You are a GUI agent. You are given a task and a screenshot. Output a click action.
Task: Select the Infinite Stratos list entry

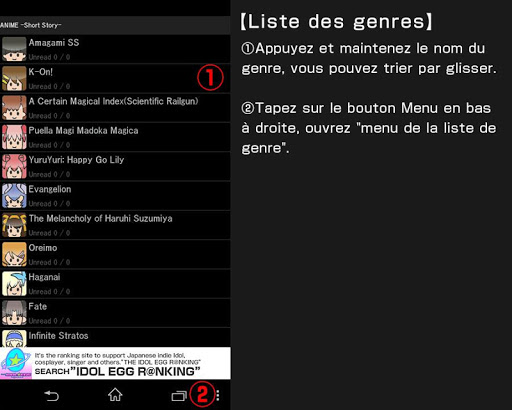tap(115, 338)
